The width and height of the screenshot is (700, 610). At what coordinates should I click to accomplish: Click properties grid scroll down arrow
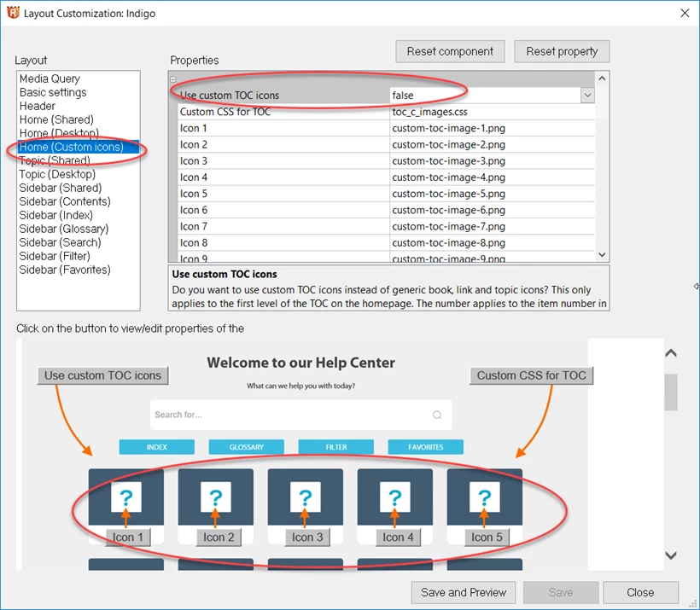(x=602, y=255)
